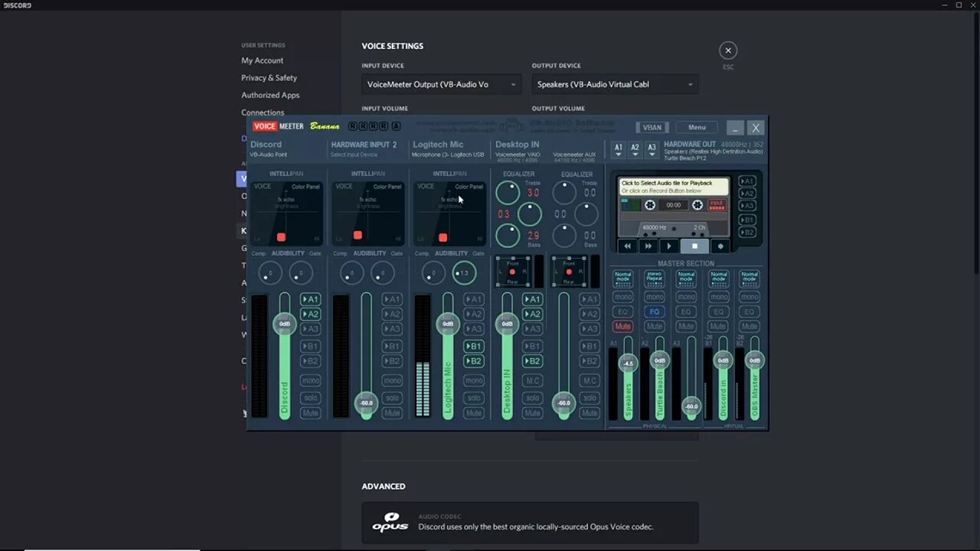Click the Logitech Mic Intellipan voice pad

click(x=449, y=214)
